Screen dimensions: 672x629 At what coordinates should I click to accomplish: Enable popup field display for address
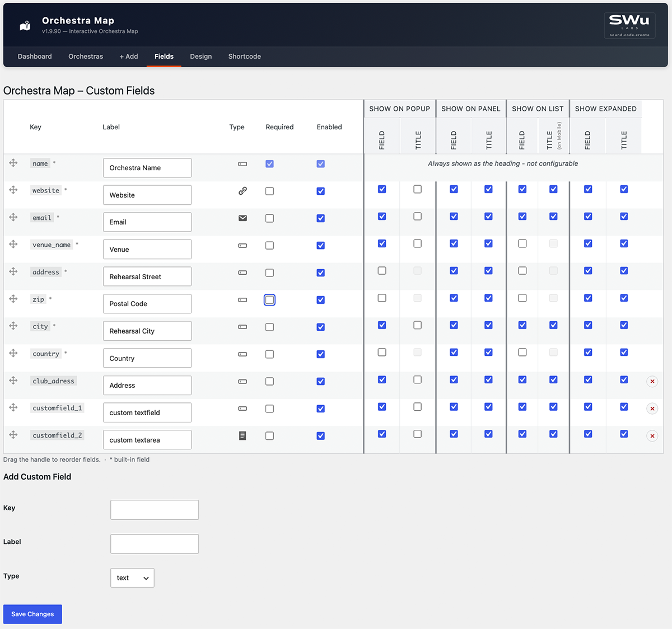click(x=382, y=271)
